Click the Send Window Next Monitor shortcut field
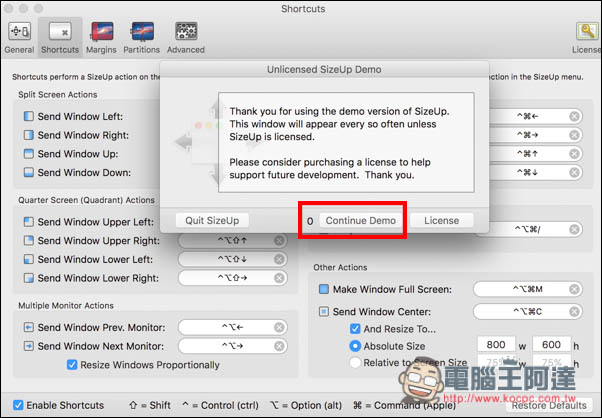The height and width of the screenshot is (418, 602). (233, 346)
